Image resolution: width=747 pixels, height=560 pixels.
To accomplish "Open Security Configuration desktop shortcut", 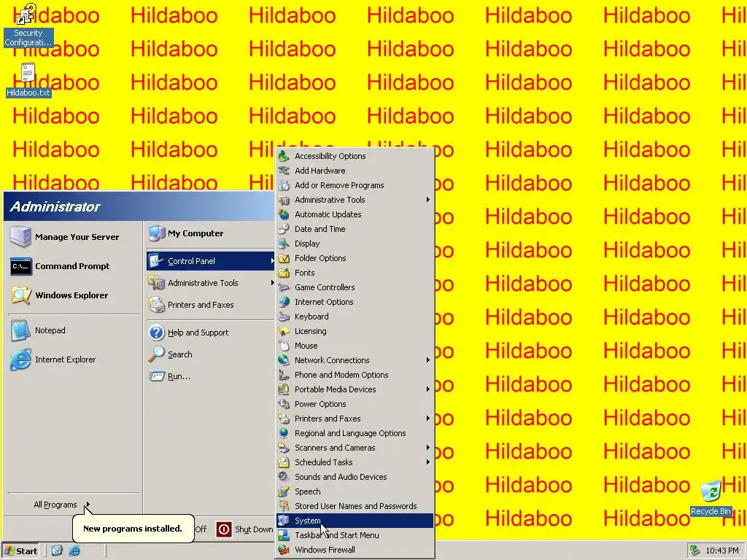I will [x=28, y=25].
